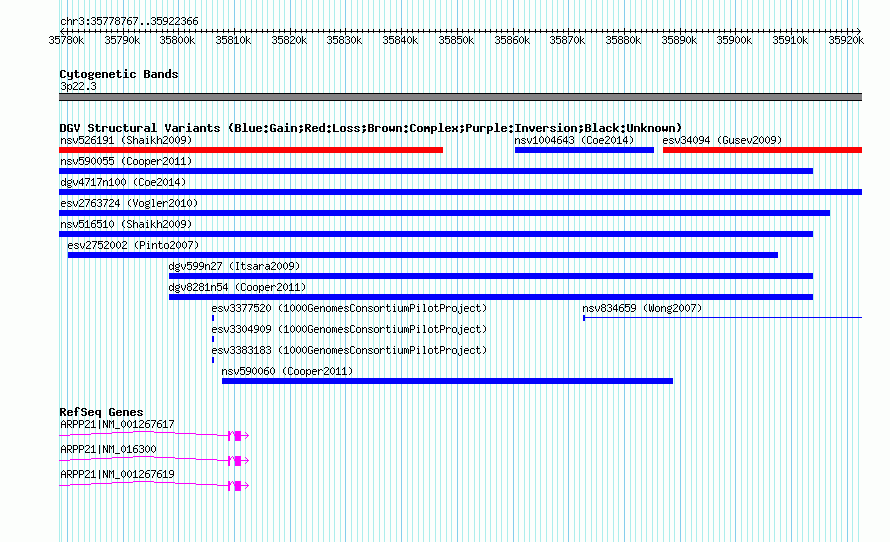
Task: Click the 35920k ruler tick label
Action: click(x=846, y=40)
